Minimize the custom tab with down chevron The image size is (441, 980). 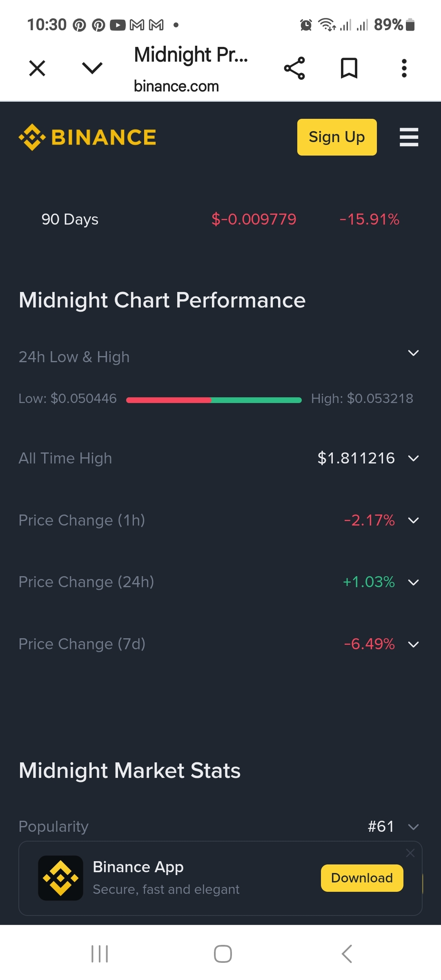pos(92,68)
